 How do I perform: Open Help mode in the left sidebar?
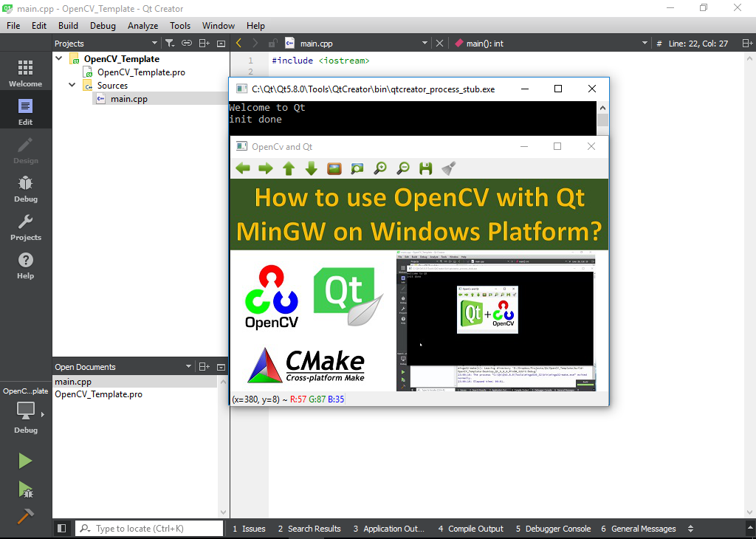pyautogui.click(x=24, y=267)
